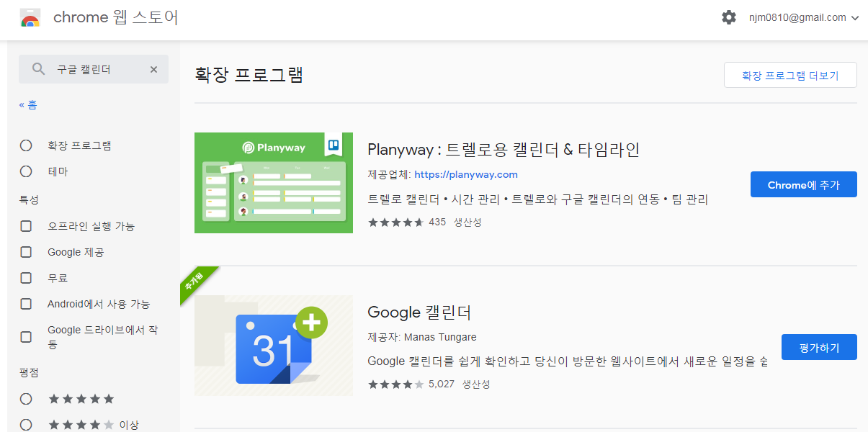The width and height of the screenshot is (868, 432).
Task: Click the search magnifier icon
Action: [x=39, y=69]
